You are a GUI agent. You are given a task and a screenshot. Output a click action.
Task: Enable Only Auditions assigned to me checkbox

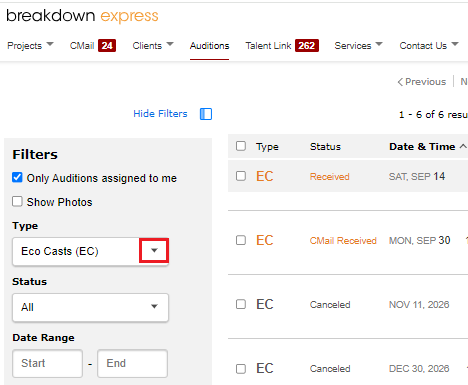tap(17, 178)
